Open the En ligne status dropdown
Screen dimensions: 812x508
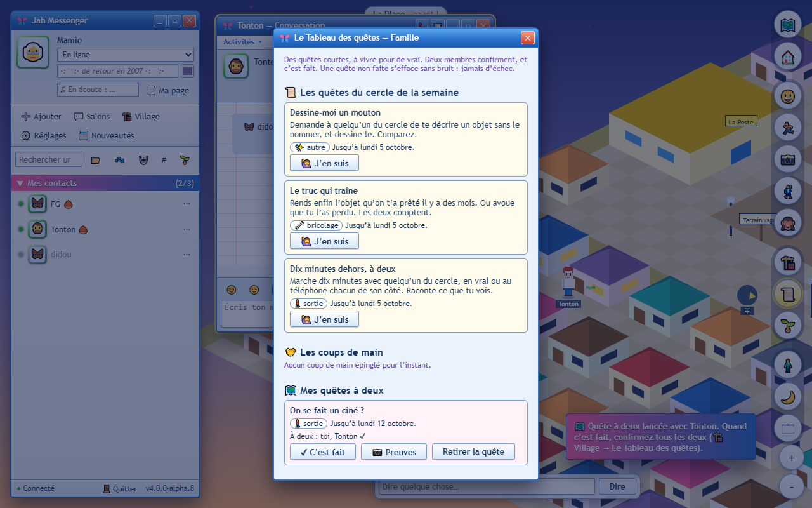tap(125, 55)
